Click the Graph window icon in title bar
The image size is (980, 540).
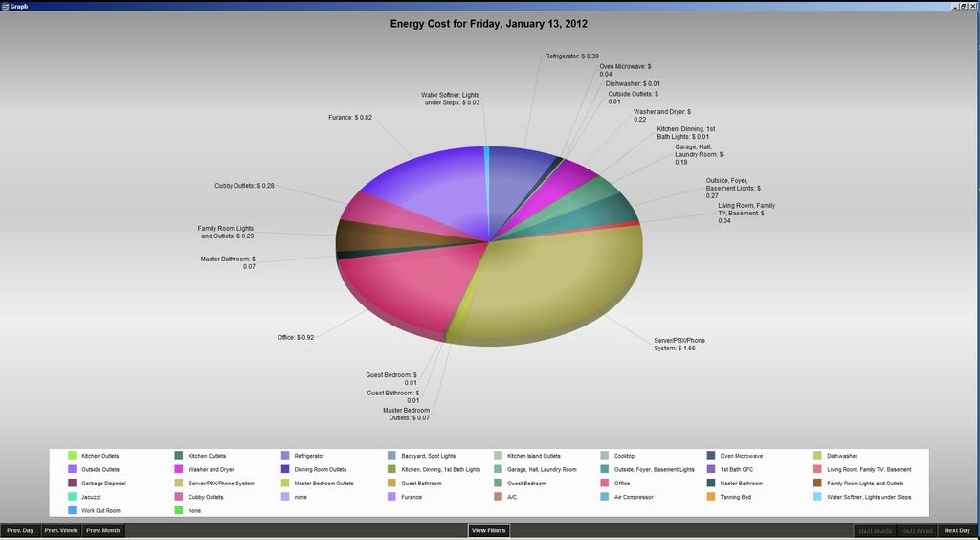click(x=5, y=5)
